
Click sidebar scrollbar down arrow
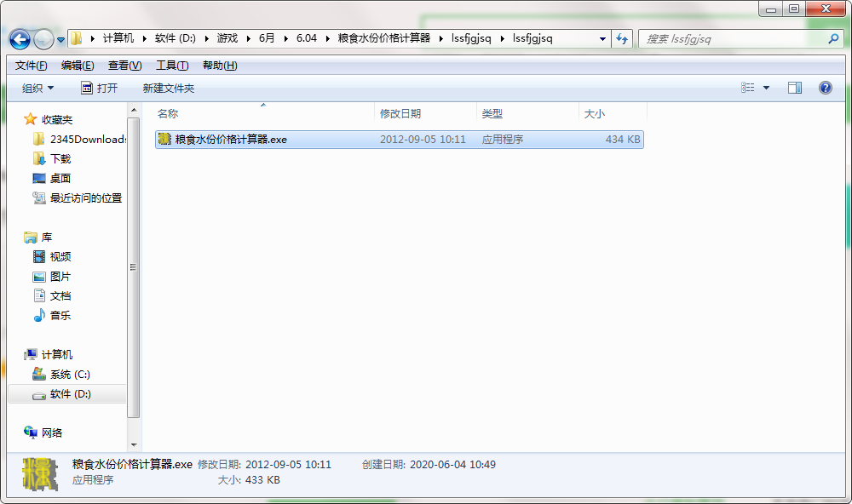click(134, 444)
